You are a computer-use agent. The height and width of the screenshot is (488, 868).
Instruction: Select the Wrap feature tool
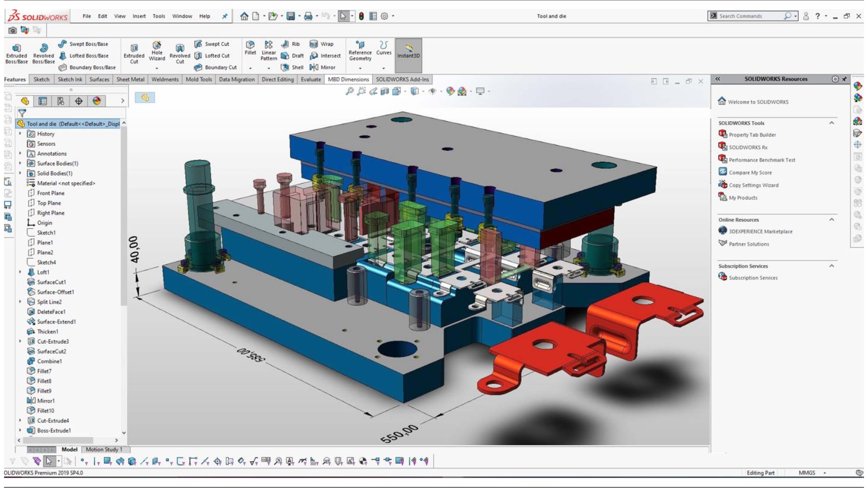321,44
